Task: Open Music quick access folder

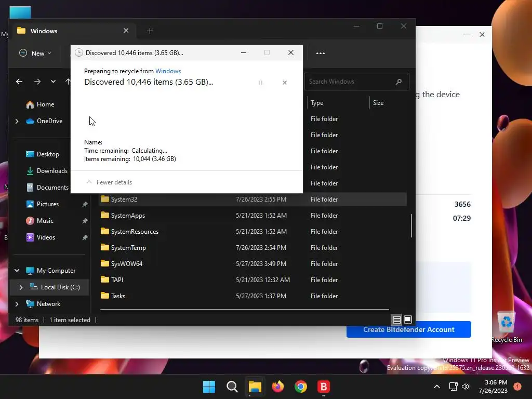Action: tap(39, 220)
